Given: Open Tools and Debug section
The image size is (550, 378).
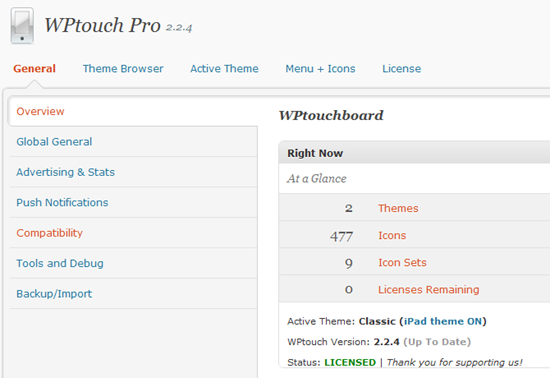Looking at the screenshot, I should click(60, 263).
